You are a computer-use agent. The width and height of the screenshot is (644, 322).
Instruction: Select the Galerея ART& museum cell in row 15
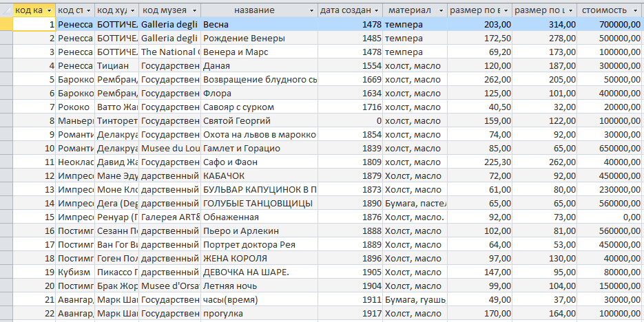click(169, 217)
